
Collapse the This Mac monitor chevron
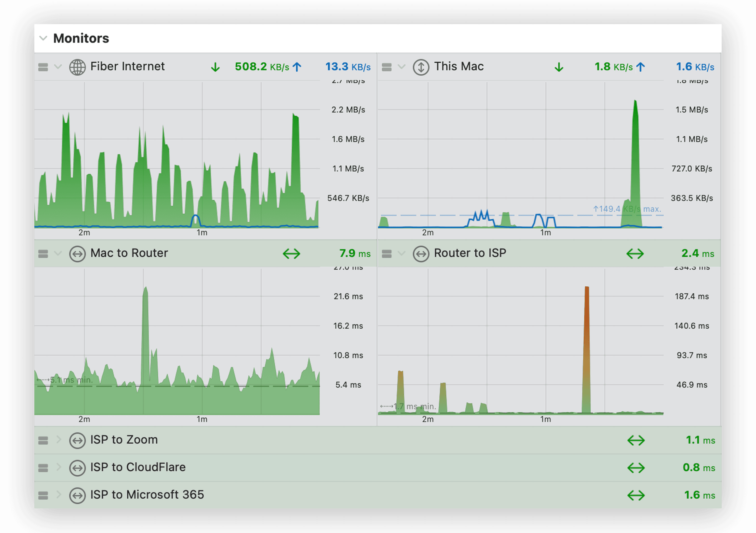coord(402,67)
